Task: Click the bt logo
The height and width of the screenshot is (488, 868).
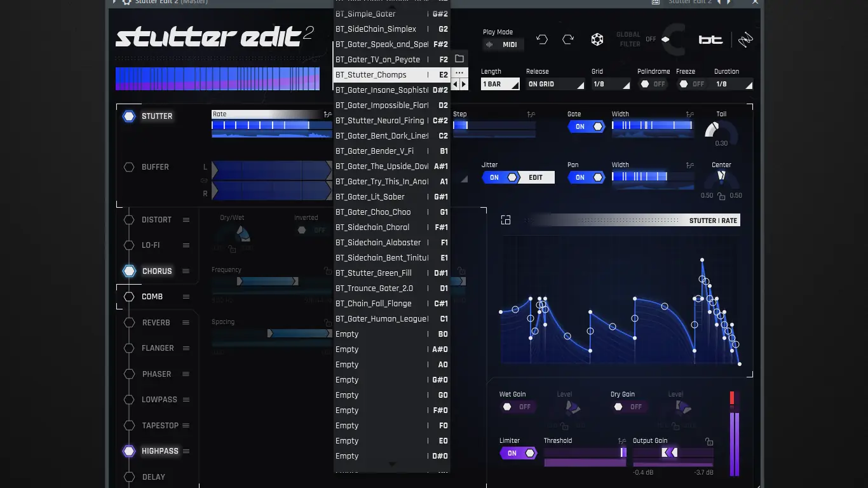Action: coord(710,39)
